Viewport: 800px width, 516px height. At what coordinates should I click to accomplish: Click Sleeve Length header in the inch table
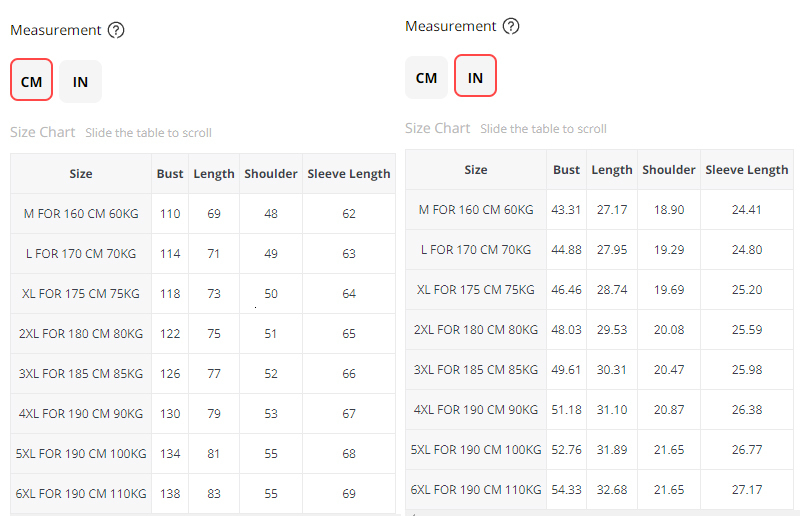pos(746,169)
